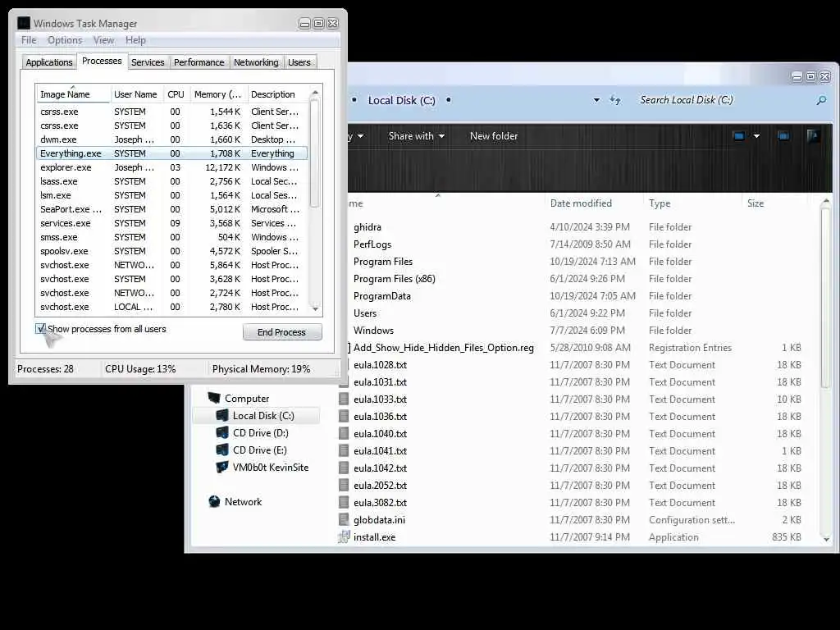This screenshot has width=840, height=630.
Task: Click the change view icon in Explorer toolbar
Action: [x=739, y=136]
